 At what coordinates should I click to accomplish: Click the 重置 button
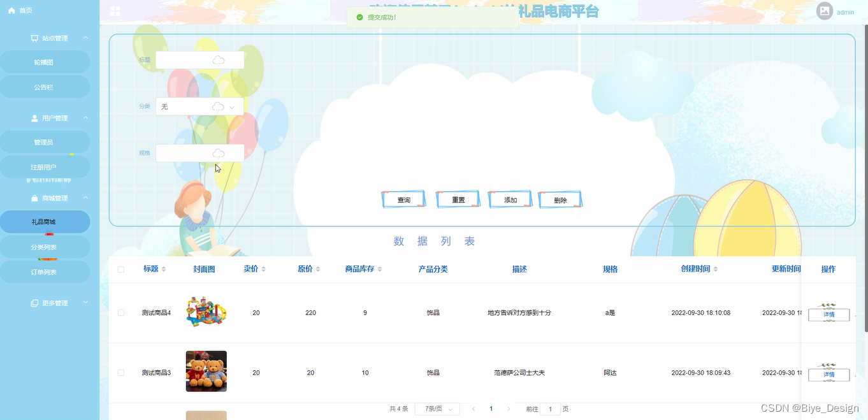(x=458, y=199)
